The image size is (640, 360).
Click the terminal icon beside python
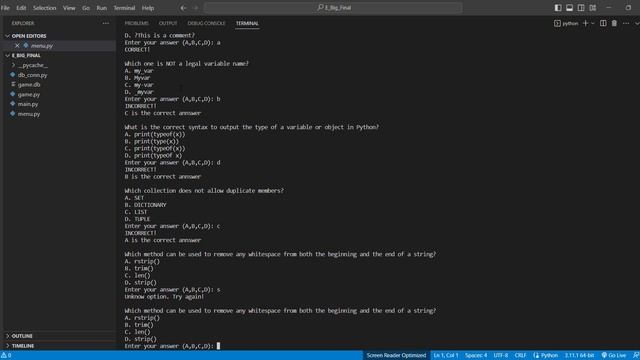tap(557, 23)
